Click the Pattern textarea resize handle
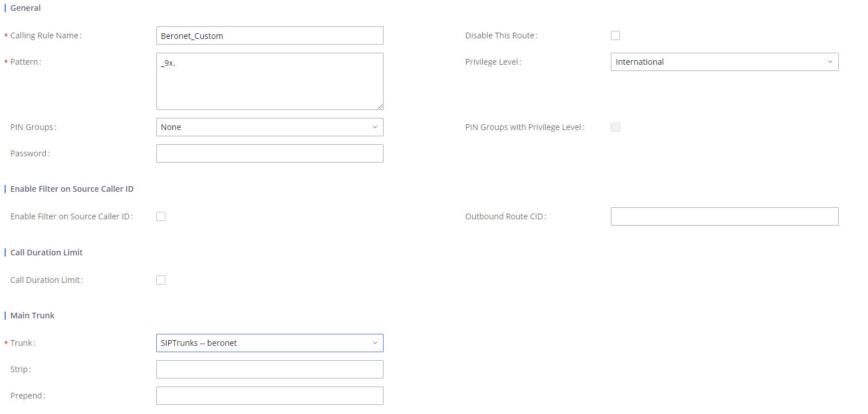Image resolution: width=868 pixels, height=414 pixels. pyautogui.click(x=380, y=107)
